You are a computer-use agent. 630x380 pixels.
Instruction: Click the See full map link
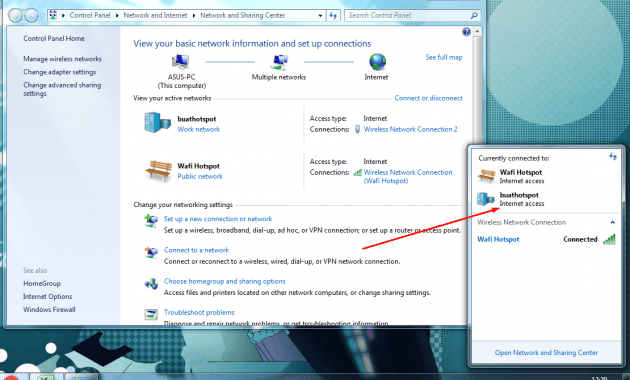click(x=444, y=57)
